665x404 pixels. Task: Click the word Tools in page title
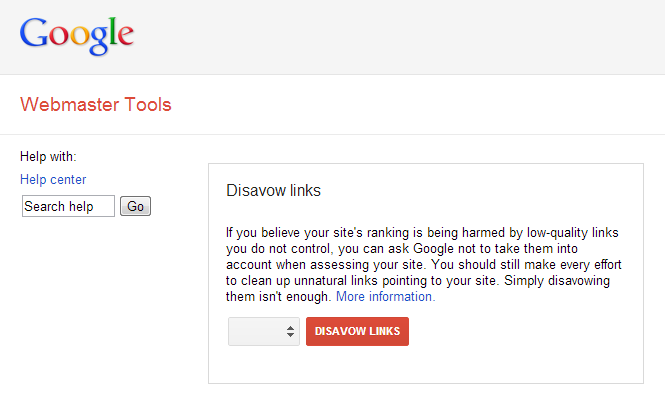(x=148, y=104)
